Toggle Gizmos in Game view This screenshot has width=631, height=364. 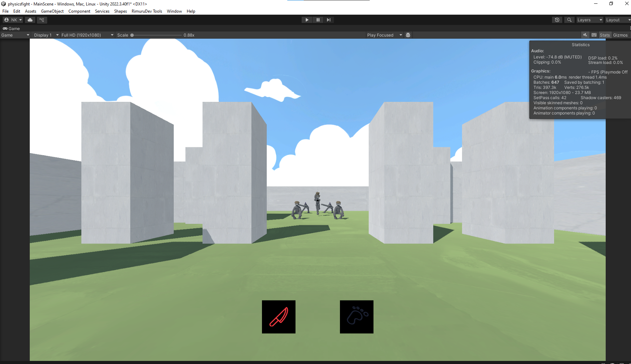click(x=620, y=35)
